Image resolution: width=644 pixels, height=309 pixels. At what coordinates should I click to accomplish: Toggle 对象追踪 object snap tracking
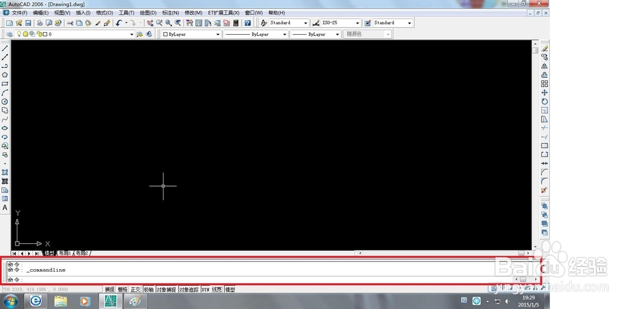[189, 290]
